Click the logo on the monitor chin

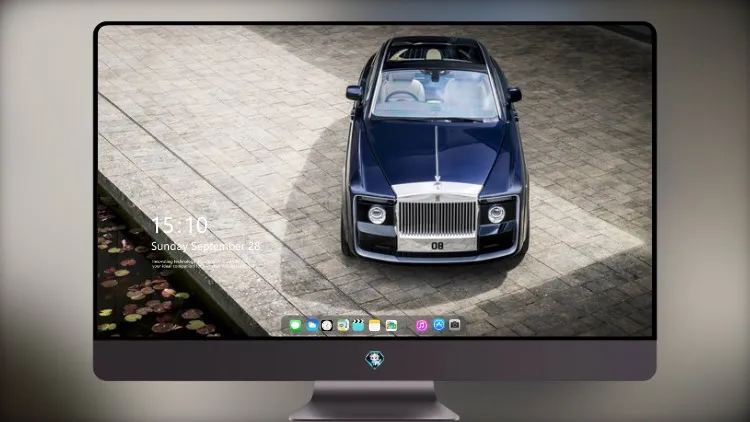375,360
